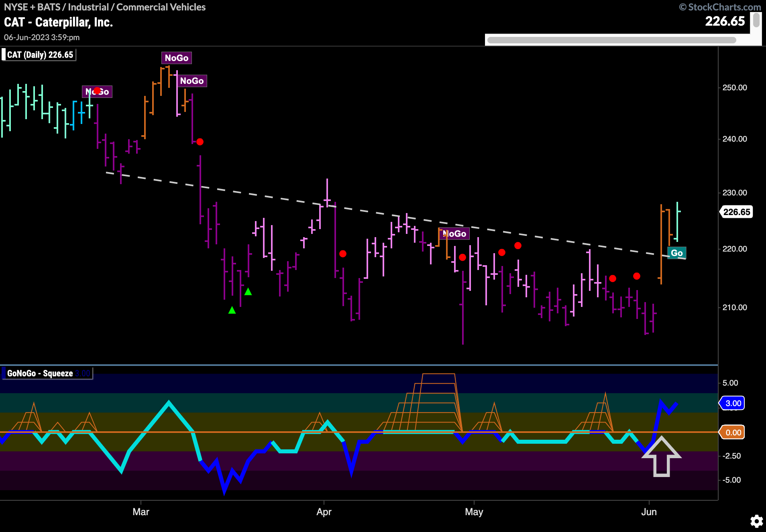This screenshot has height=532, width=766.
Task: Click the NoGo label near late April
Action: (x=454, y=234)
